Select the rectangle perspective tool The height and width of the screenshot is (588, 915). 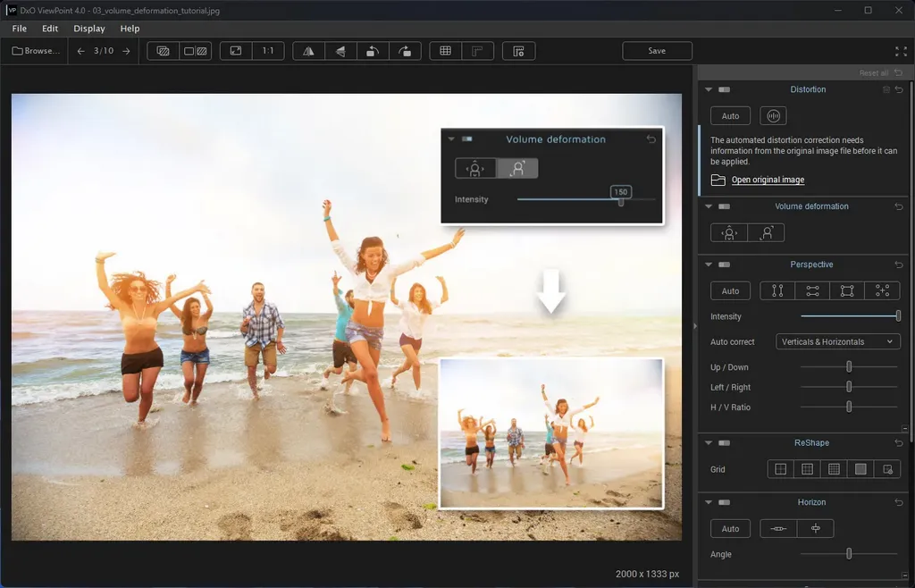pos(847,291)
